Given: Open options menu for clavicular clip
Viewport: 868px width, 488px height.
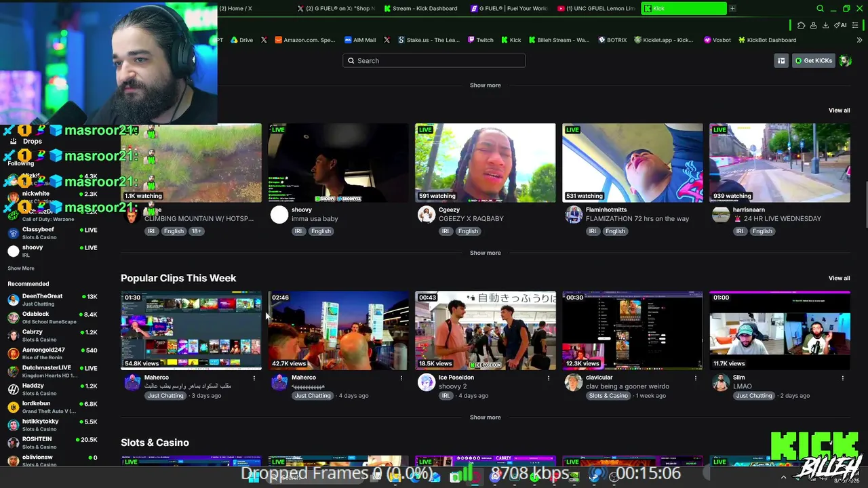Looking at the screenshot, I should pyautogui.click(x=696, y=378).
